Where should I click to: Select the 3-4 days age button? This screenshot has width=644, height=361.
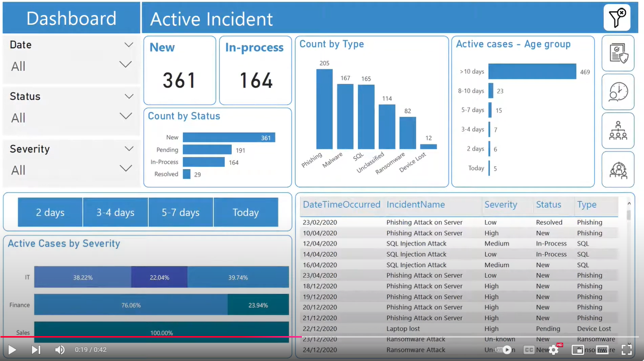(x=115, y=213)
